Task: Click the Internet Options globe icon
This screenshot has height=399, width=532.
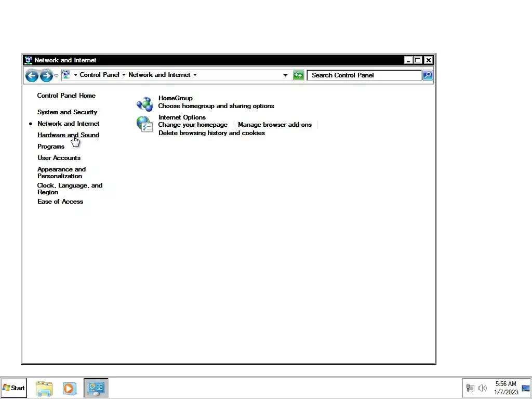Action: pyautogui.click(x=145, y=124)
